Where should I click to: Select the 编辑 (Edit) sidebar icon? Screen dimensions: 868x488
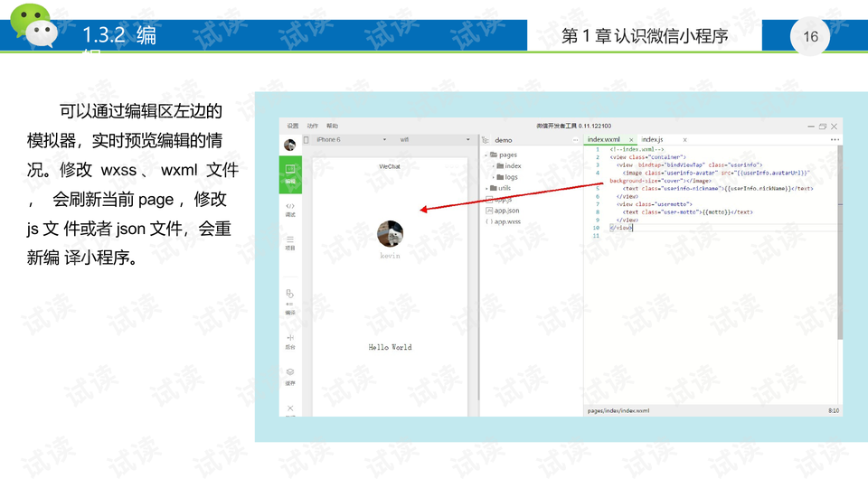click(x=290, y=174)
